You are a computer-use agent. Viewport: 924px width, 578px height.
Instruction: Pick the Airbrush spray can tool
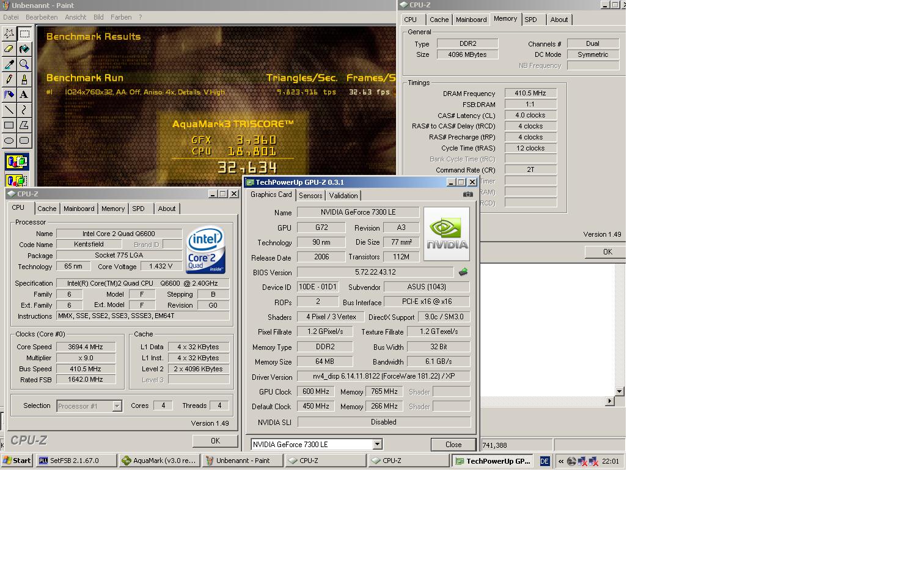(x=9, y=95)
